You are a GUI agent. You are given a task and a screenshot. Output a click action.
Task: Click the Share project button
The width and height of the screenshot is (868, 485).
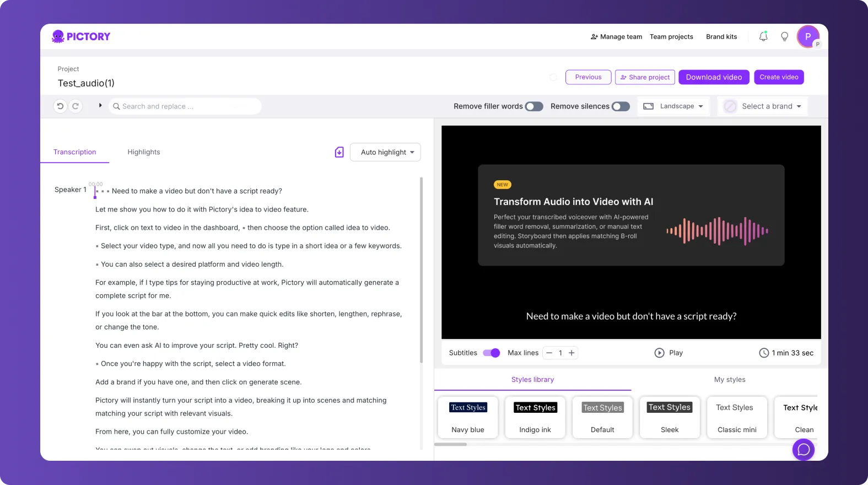[645, 77]
